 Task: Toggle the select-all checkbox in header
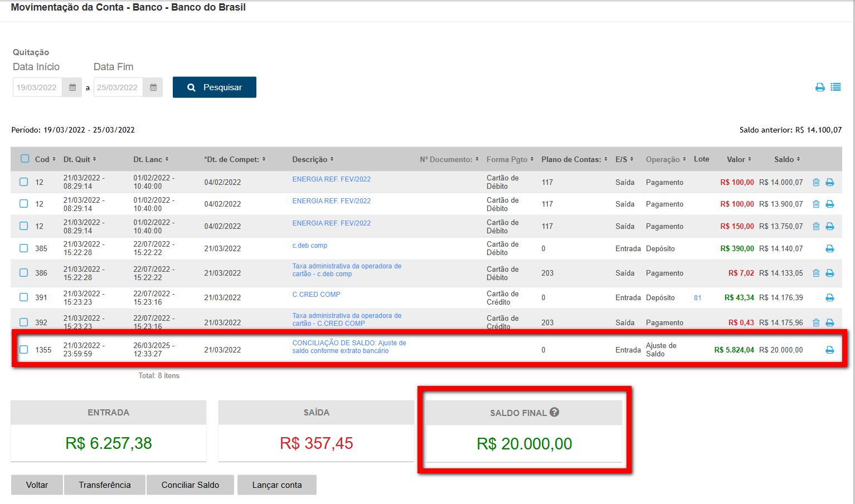click(x=25, y=159)
